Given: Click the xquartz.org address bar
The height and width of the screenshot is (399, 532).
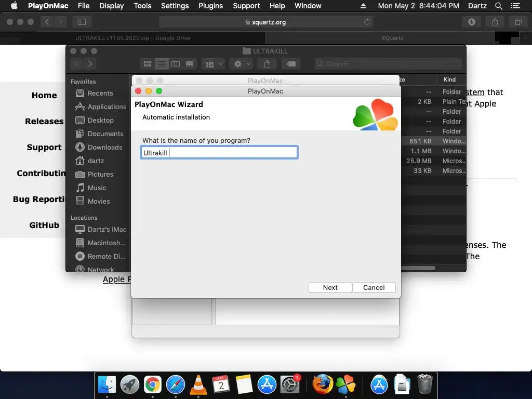Looking at the screenshot, I should pos(265,22).
